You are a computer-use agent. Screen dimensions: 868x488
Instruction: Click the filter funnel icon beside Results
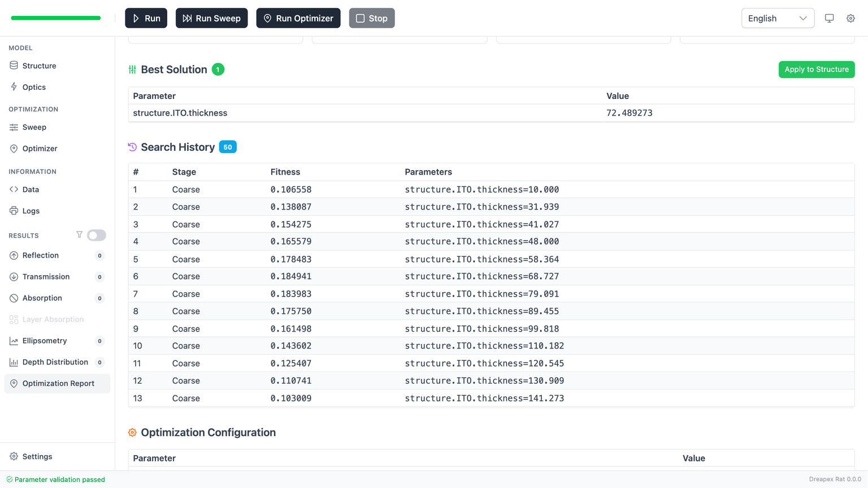point(79,235)
